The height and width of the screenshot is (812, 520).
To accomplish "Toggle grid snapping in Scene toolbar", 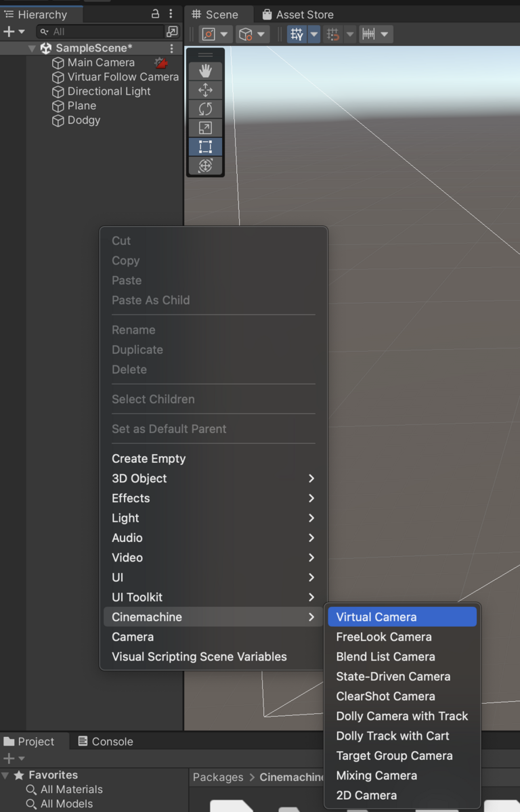I will (x=332, y=35).
